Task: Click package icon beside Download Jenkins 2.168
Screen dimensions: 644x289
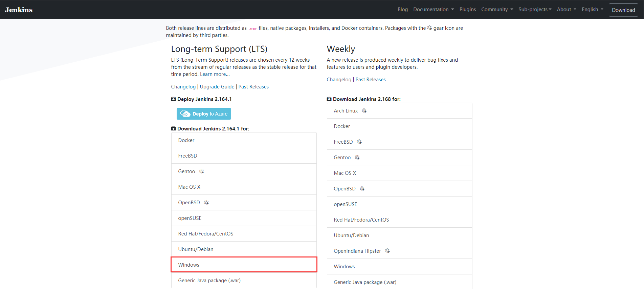Action: tap(329, 99)
